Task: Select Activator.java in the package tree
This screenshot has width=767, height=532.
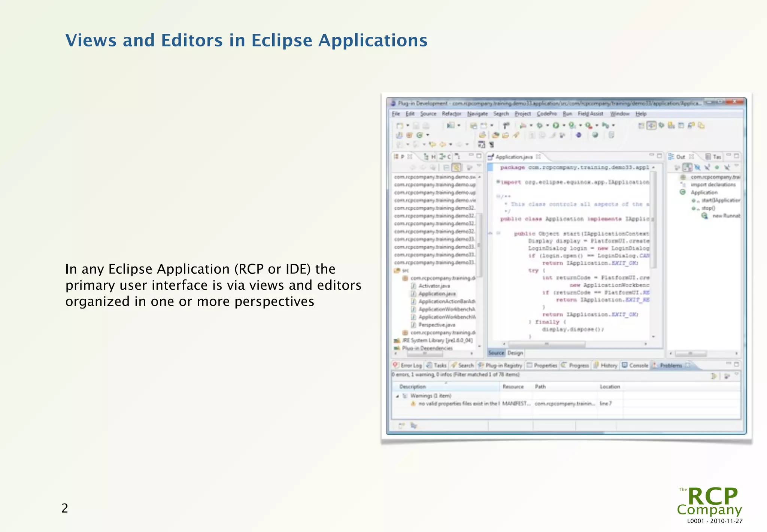Action: point(430,286)
